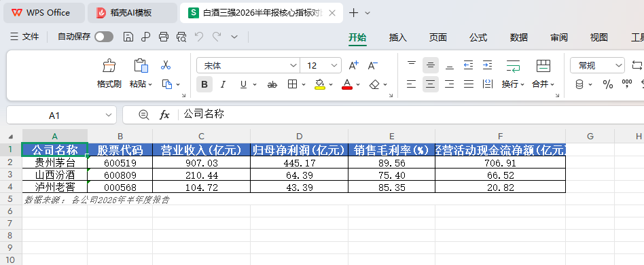644x265 pixels.
Task: Expand the quick access toolbar chevron
Action: [x=234, y=37]
